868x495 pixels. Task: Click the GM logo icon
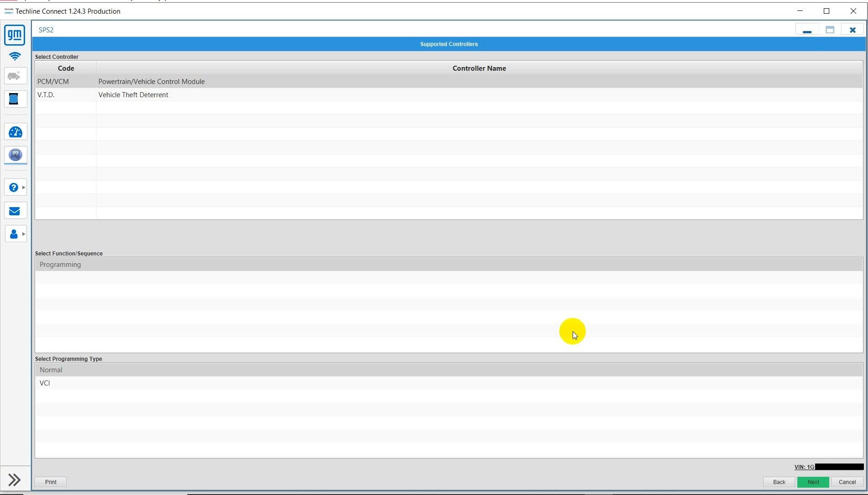coord(14,35)
